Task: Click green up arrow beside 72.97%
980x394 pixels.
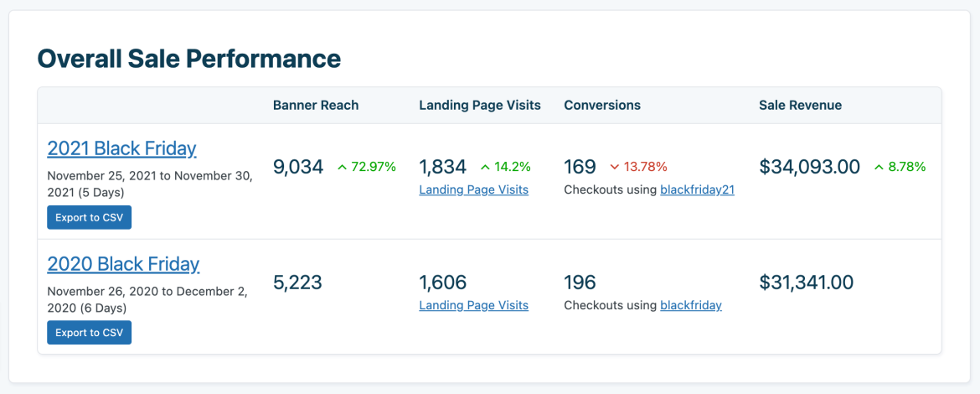Action: point(342,167)
